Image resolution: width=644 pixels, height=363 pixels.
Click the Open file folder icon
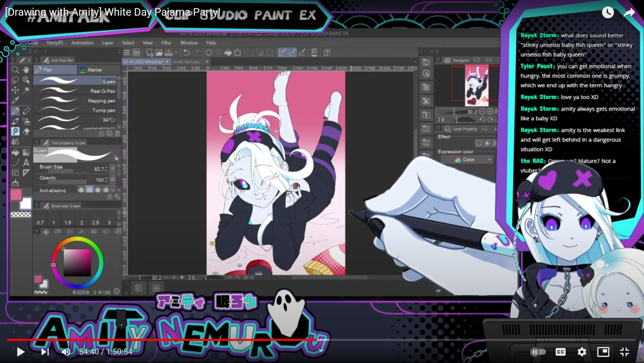(159, 53)
